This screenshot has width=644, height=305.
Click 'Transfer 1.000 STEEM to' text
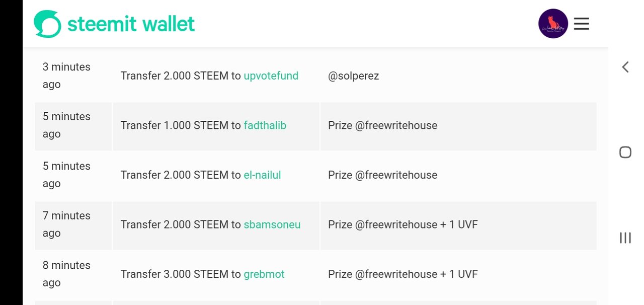[x=181, y=125]
